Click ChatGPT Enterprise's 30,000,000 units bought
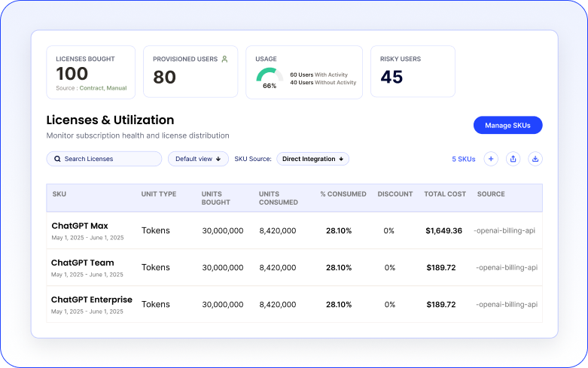The width and height of the screenshot is (588, 368). pos(223,305)
